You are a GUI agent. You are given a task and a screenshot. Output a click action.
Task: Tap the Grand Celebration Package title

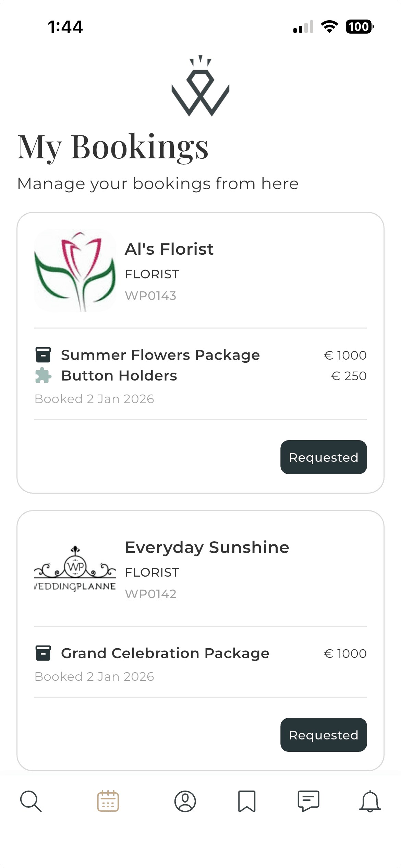[x=165, y=653]
